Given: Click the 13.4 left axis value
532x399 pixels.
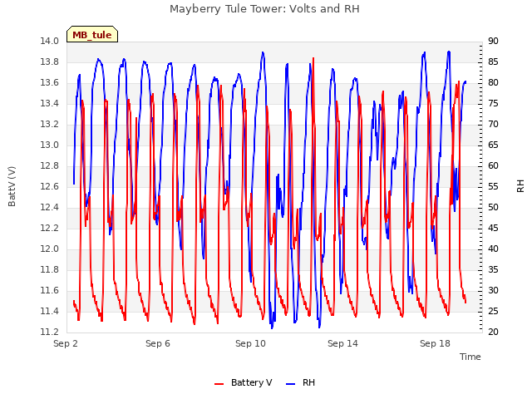Looking at the screenshot, I should (x=50, y=103).
